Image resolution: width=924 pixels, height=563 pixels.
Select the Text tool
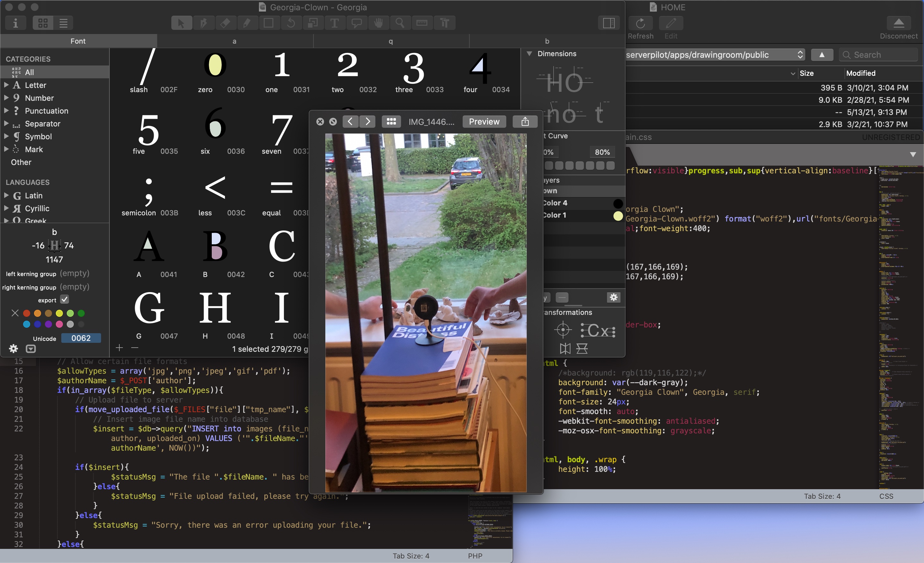pyautogui.click(x=334, y=23)
